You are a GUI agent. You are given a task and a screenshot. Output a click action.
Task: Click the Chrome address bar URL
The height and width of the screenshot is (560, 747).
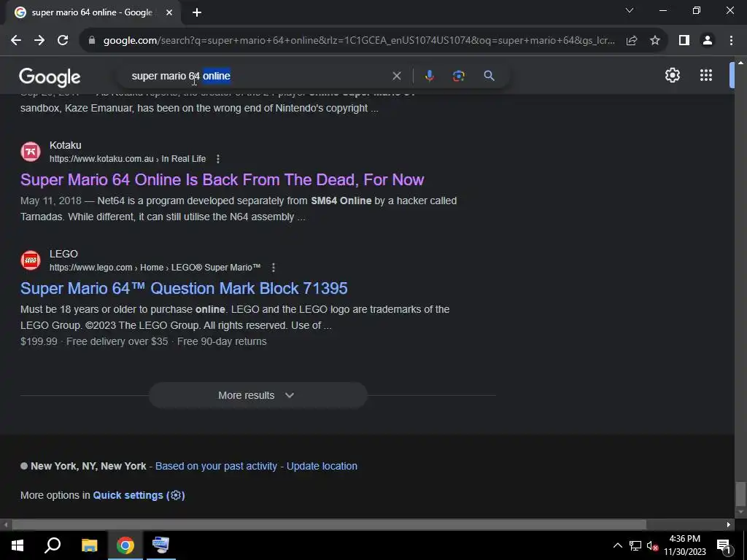pyautogui.click(x=359, y=41)
